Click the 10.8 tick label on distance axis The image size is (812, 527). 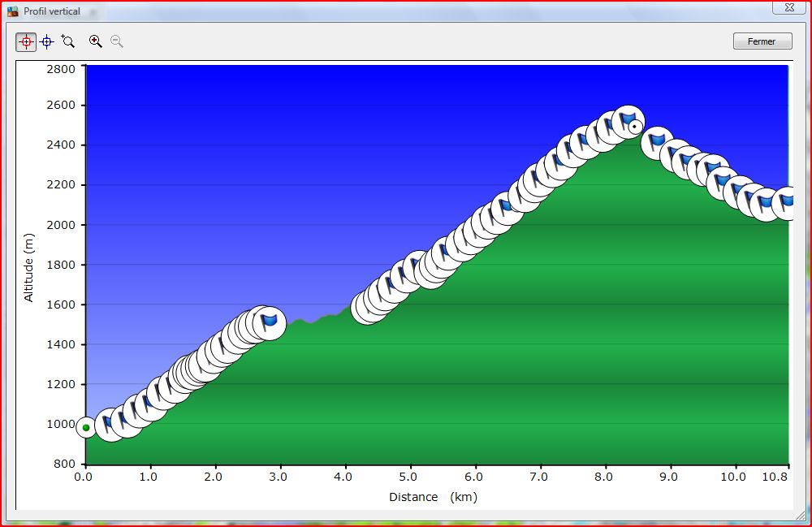point(776,477)
